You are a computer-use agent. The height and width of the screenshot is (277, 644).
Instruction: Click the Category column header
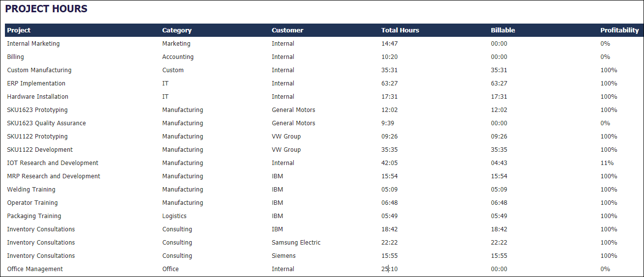pyautogui.click(x=177, y=30)
